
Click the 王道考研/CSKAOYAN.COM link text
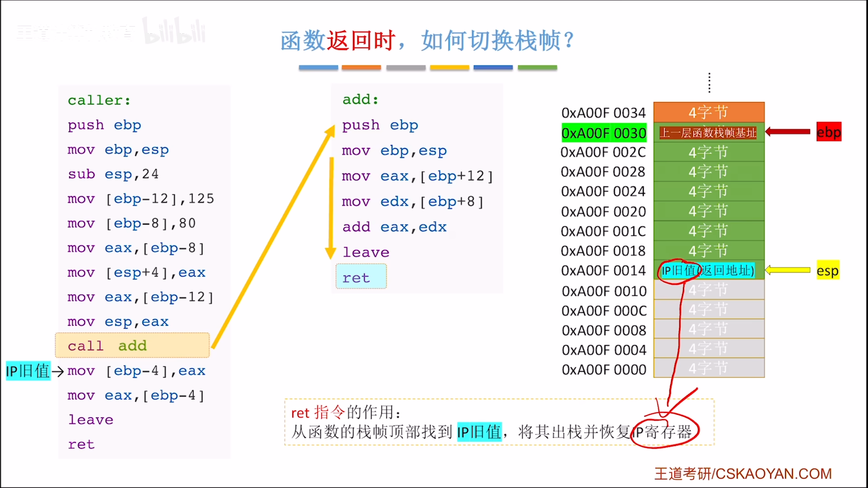pyautogui.click(x=743, y=473)
